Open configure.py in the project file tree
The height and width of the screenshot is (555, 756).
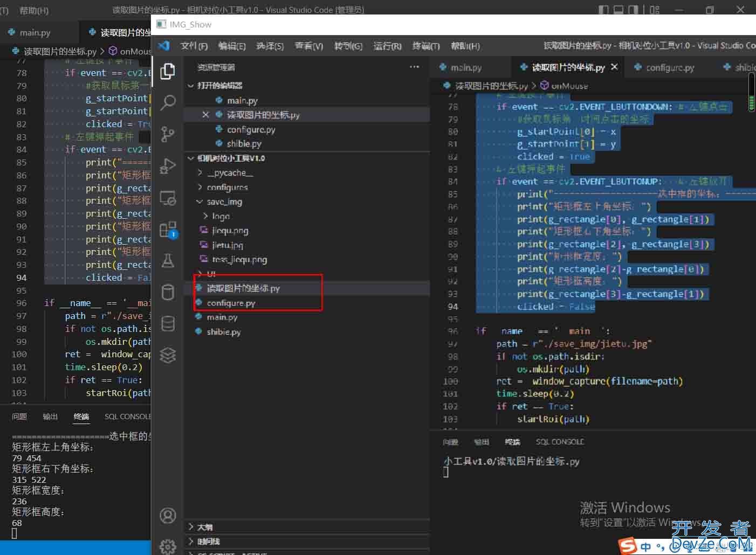pyautogui.click(x=231, y=303)
